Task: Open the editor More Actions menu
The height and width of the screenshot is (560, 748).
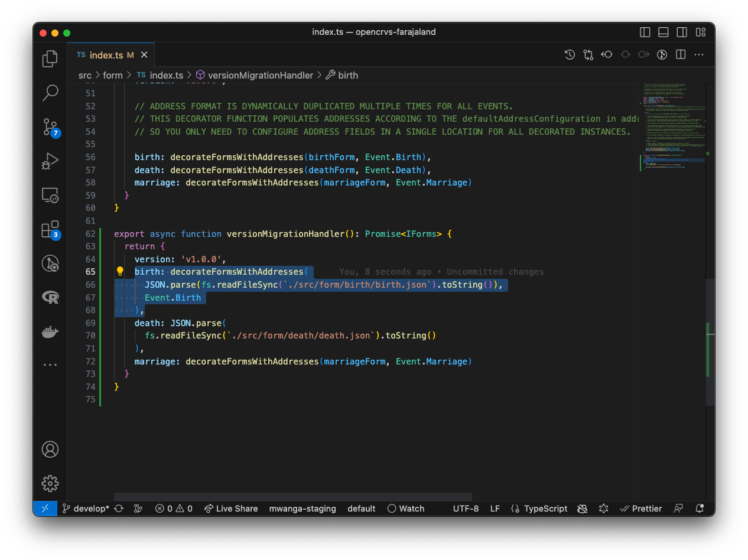Action: point(699,55)
